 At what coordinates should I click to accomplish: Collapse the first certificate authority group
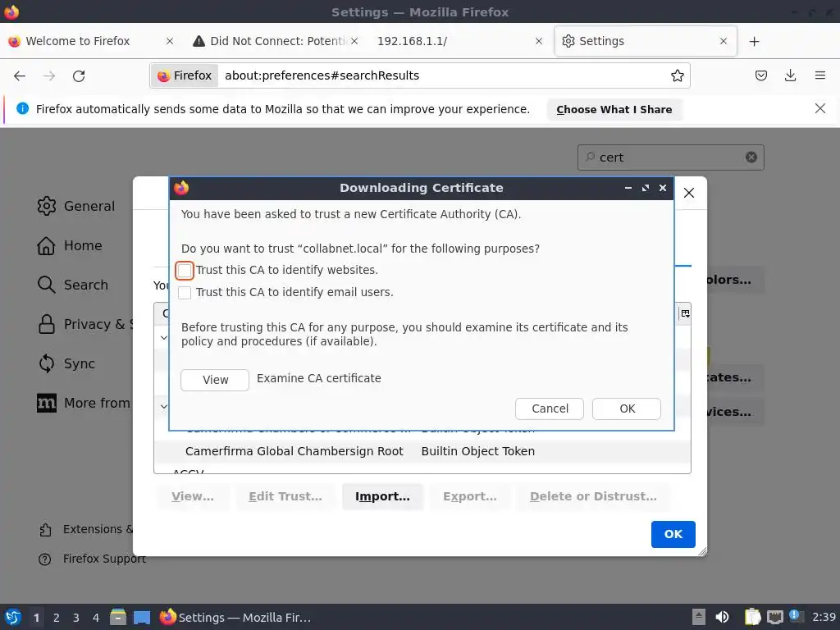pyautogui.click(x=164, y=338)
